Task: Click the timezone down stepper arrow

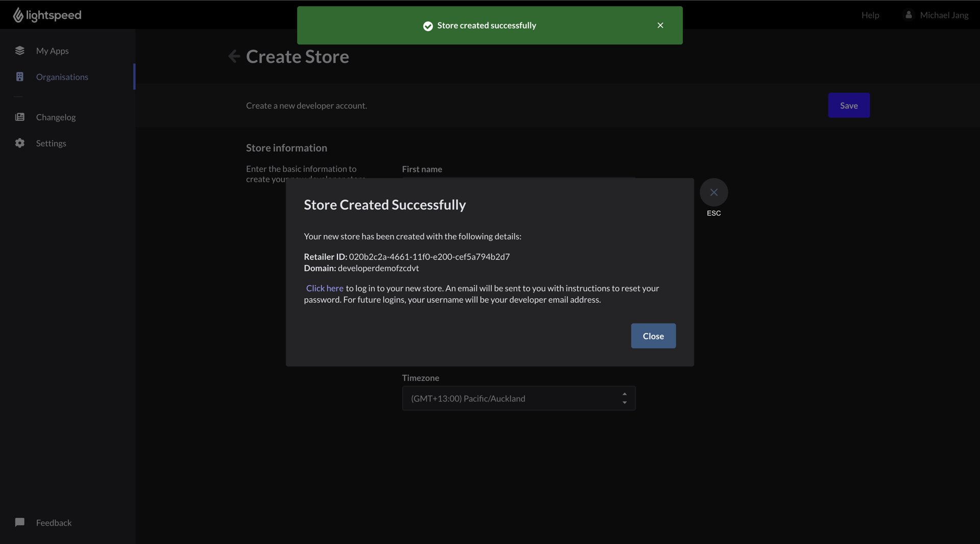Action: (x=624, y=403)
